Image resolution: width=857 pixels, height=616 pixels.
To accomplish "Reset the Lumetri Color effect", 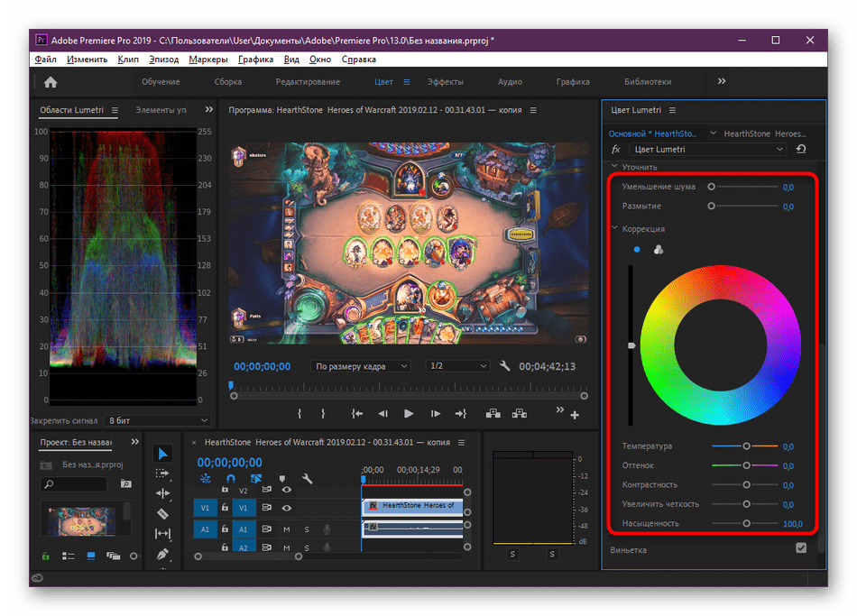I will (801, 149).
